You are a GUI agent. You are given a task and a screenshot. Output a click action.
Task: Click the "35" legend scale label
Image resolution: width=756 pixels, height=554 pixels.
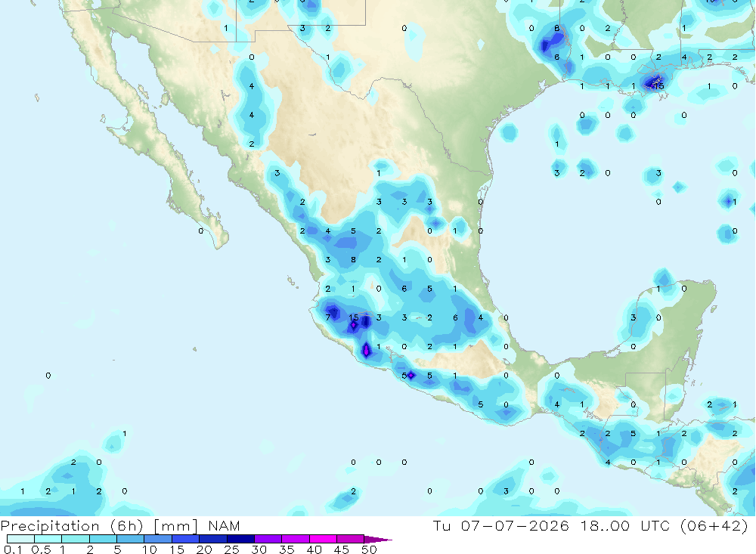(x=287, y=549)
